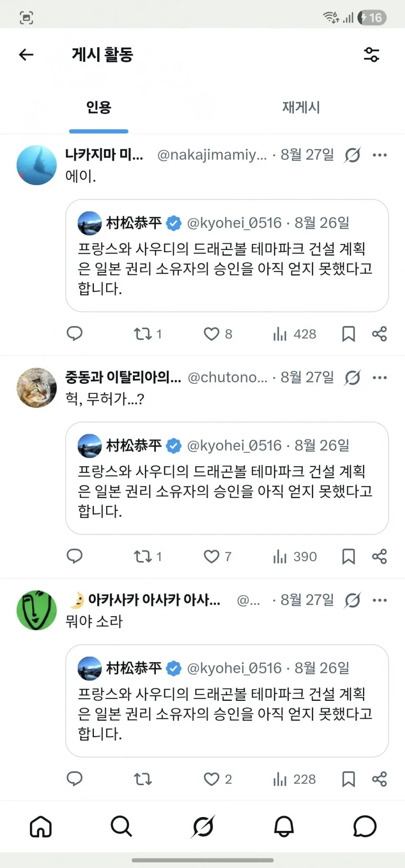Share the post with 428 views
Screen dimensions: 405x868
[x=379, y=334]
